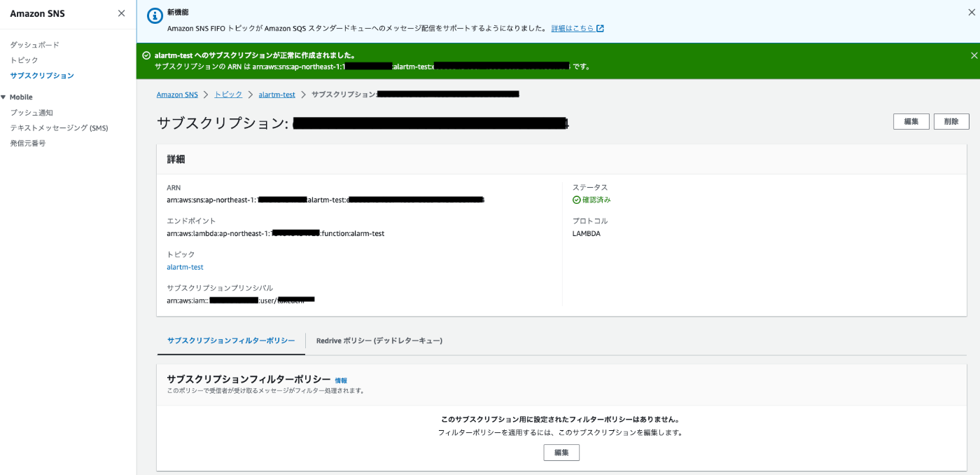Viewport: 980px width, 475px height.
Task: Open ダッシュボード in the sidebar
Action: pyautogui.click(x=35, y=45)
